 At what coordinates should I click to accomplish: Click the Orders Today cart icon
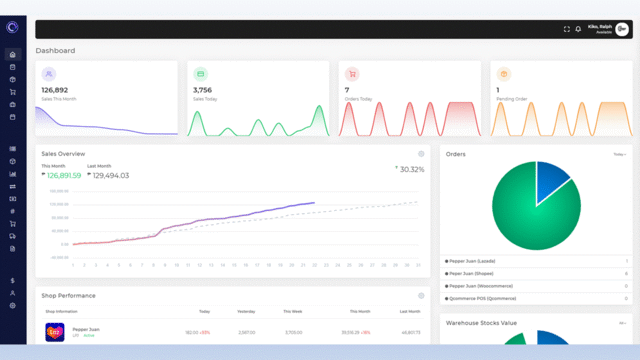click(352, 74)
